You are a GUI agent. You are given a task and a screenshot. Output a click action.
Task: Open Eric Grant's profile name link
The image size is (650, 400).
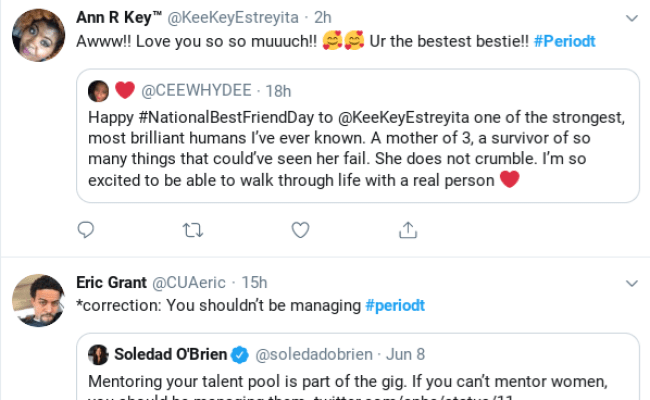coord(112,283)
